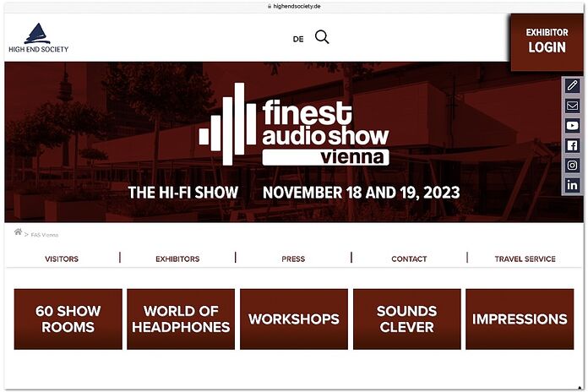
Task: Click the padlock icon in address bar
Action: [269, 7]
